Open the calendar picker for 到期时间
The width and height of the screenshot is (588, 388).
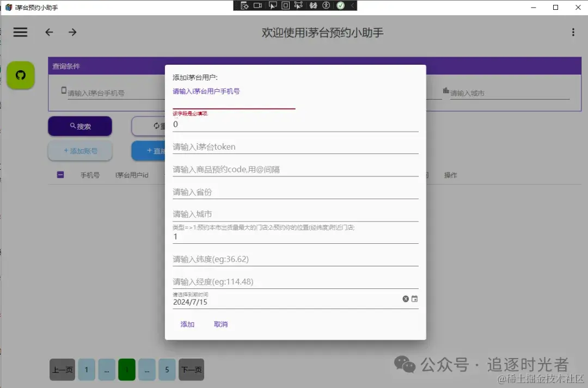[x=413, y=299]
